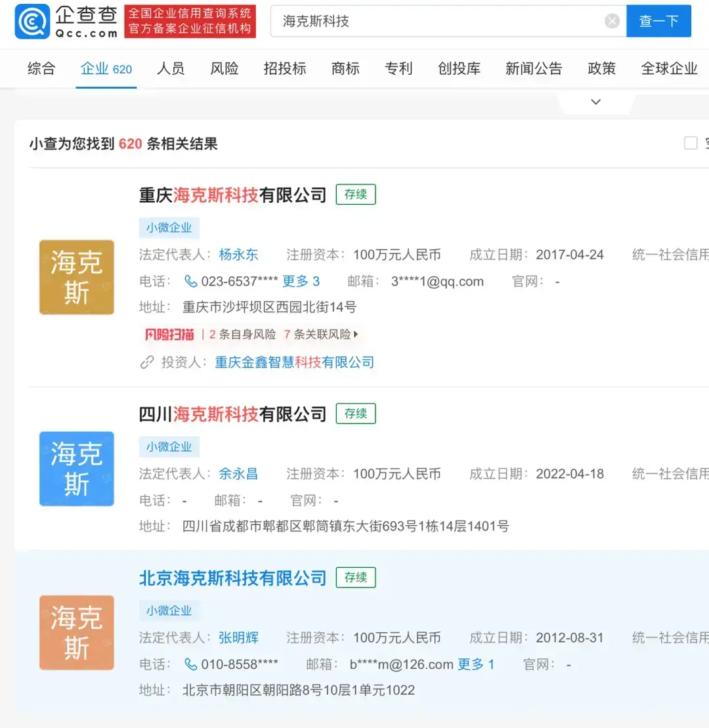Click the 查一下 search button
Image resolution: width=709 pixels, height=728 pixels.
658,21
